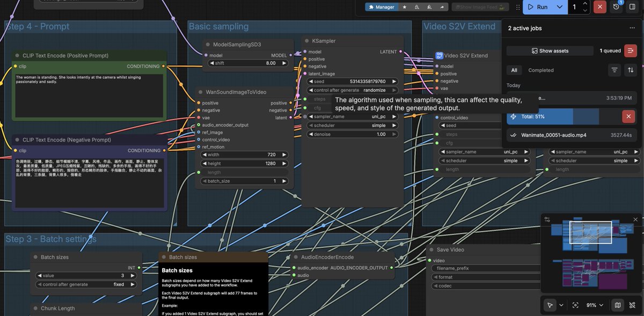Viewport: 644px width, 316px height.
Task: Click inside the negative prompt text box
Action: click(x=89, y=183)
